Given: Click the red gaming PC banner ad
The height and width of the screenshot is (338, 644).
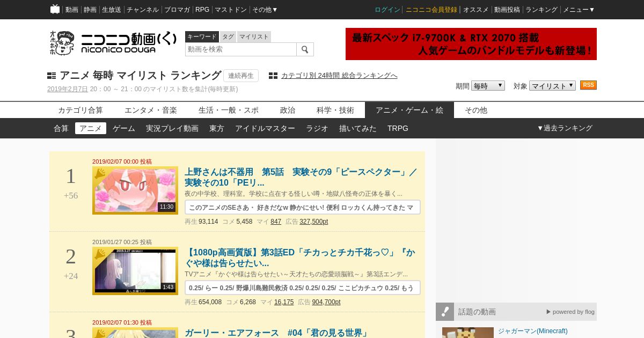Looking at the screenshot, I should point(471,44).
